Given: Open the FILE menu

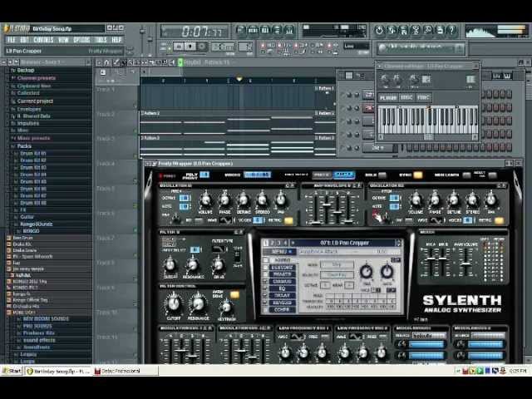Looking at the screenshot, I should click(x=12, y=40).
